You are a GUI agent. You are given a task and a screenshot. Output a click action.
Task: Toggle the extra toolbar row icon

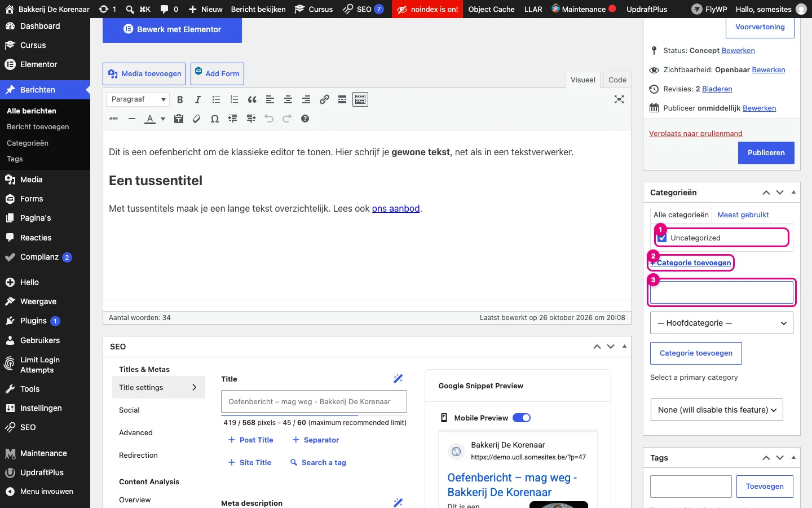(x=360, y=100)
